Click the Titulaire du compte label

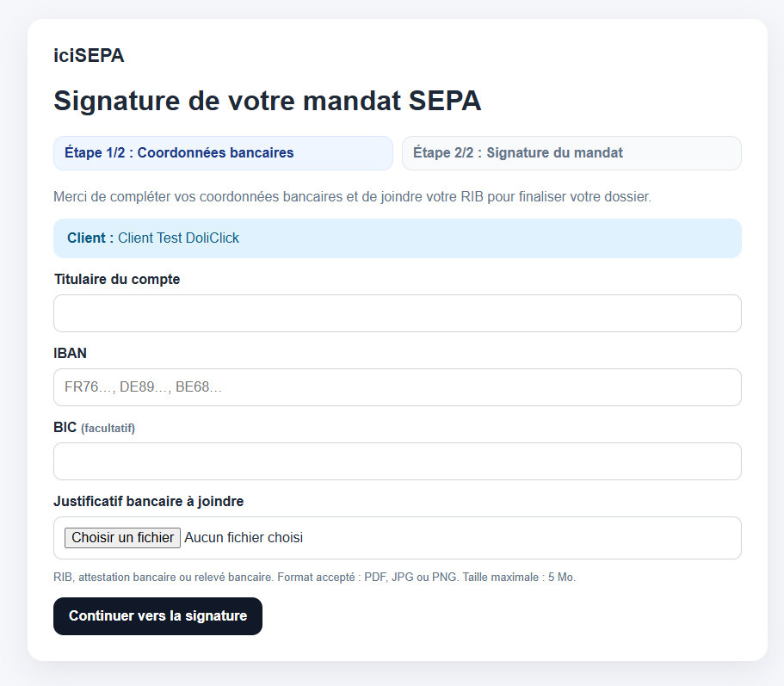117,279
